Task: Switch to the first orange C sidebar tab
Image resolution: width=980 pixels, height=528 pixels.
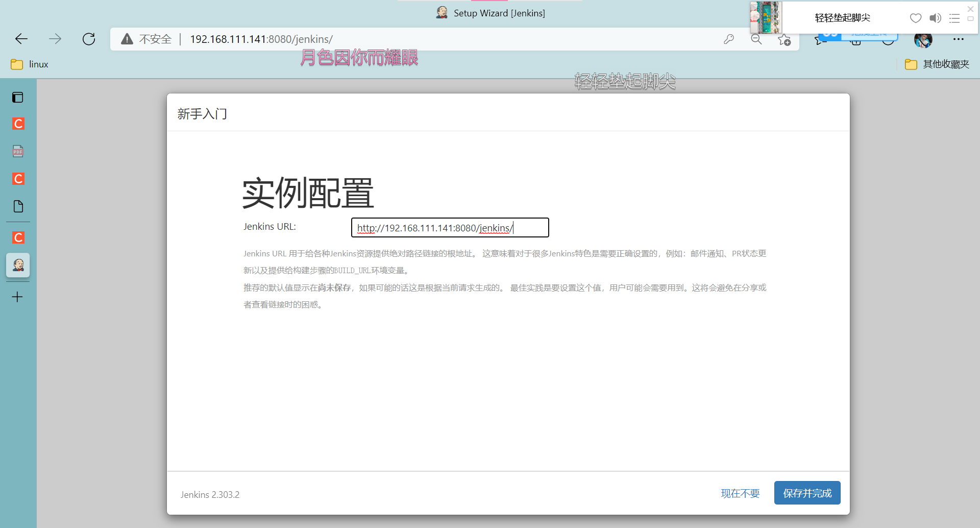Action: click(18, 124)
